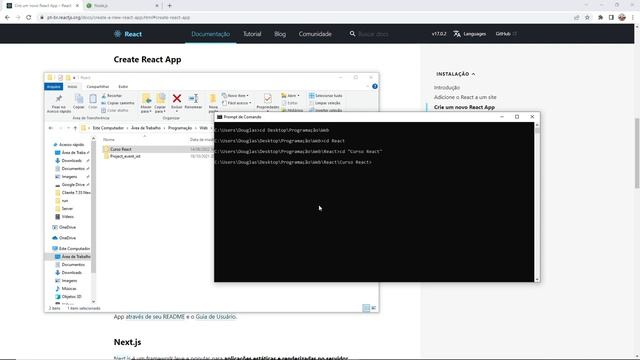Click the Fixar no Acesso rápido pin icon
This screenshot has height=360, width=640.
click(x=59, y=99)
